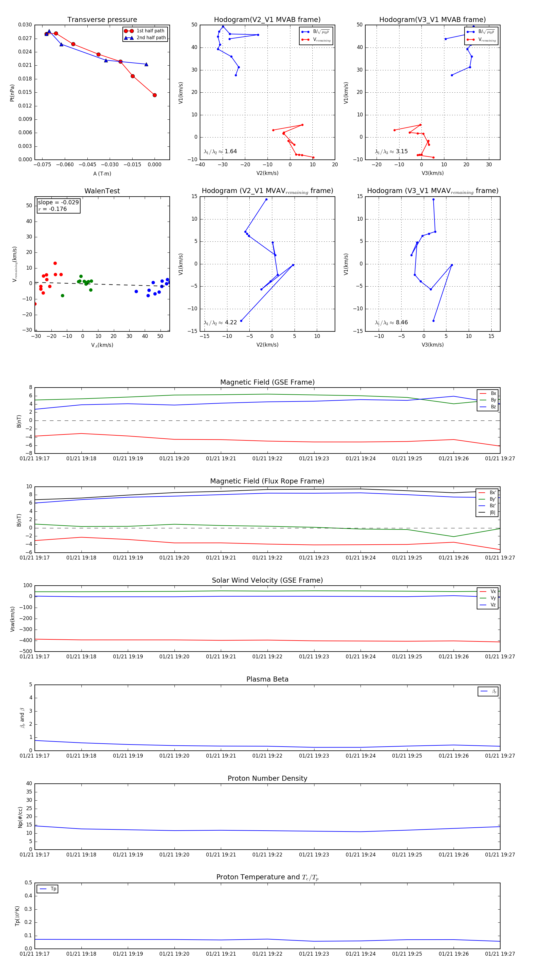Click 'Hodogram(V2_V1 MVAB frame)' title
Viewport: 535px width, 980px height.
pyautogui.click(x=267, y=20)
